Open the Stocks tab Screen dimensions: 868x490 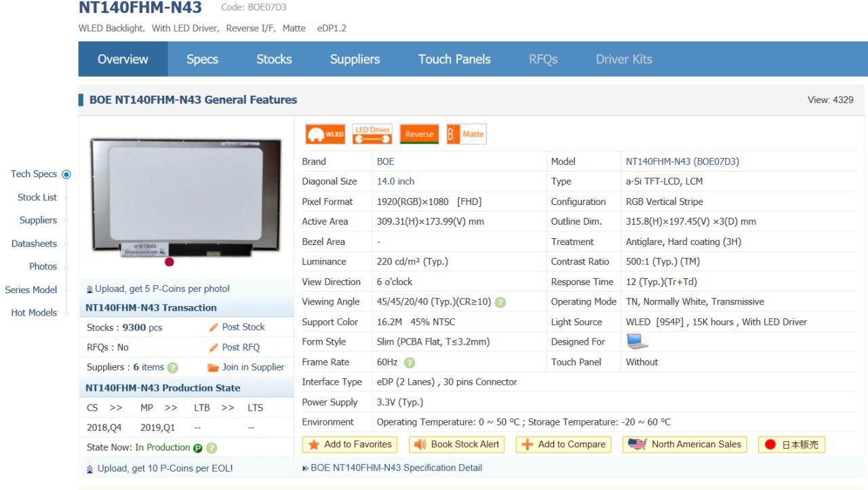point(274,59)
